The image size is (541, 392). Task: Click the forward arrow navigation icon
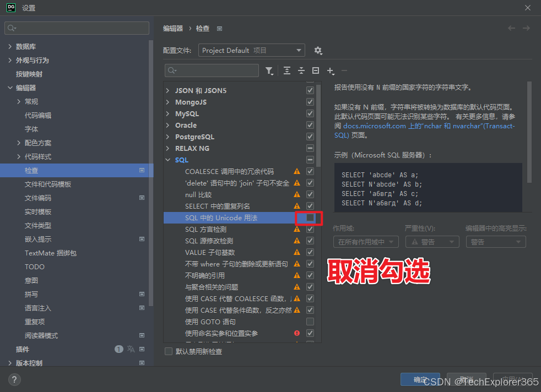[x=526, y=28]
